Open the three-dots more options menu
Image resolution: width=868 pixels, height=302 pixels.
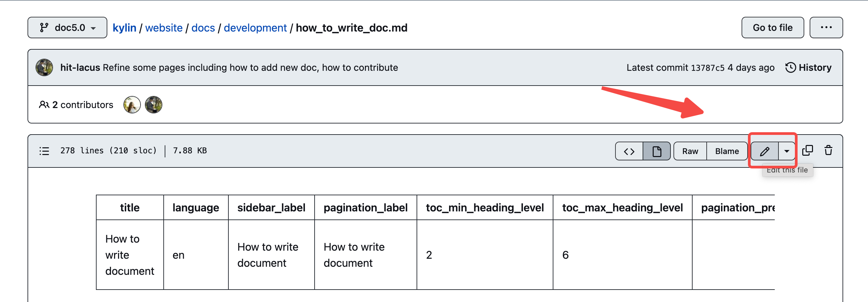(x=826, y=28)
